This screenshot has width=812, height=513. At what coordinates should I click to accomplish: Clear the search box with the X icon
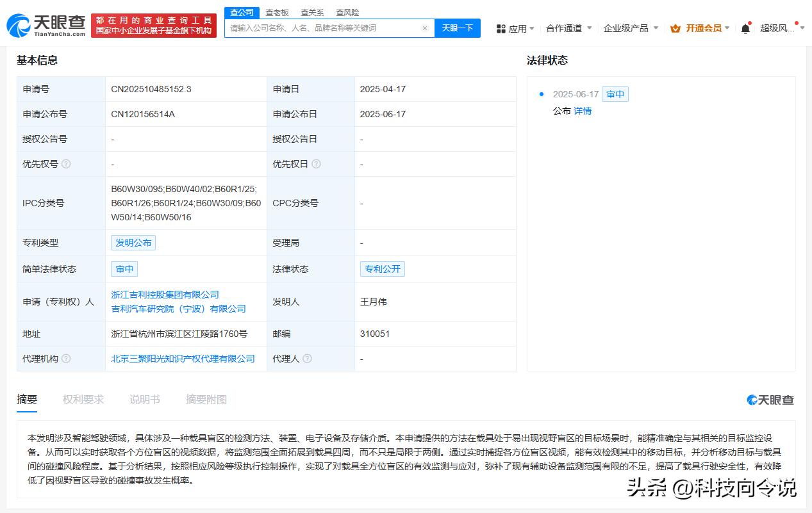[424, 28]
